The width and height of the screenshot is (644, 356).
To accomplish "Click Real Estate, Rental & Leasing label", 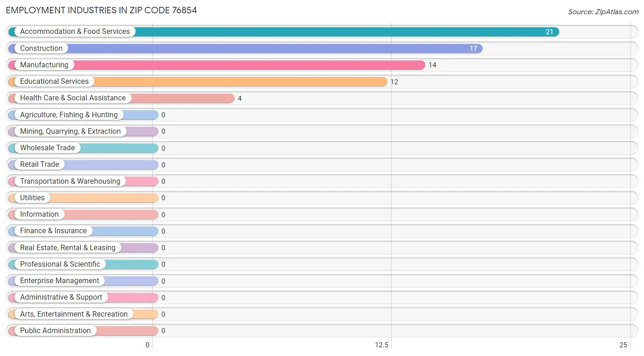I will point(68,248).
